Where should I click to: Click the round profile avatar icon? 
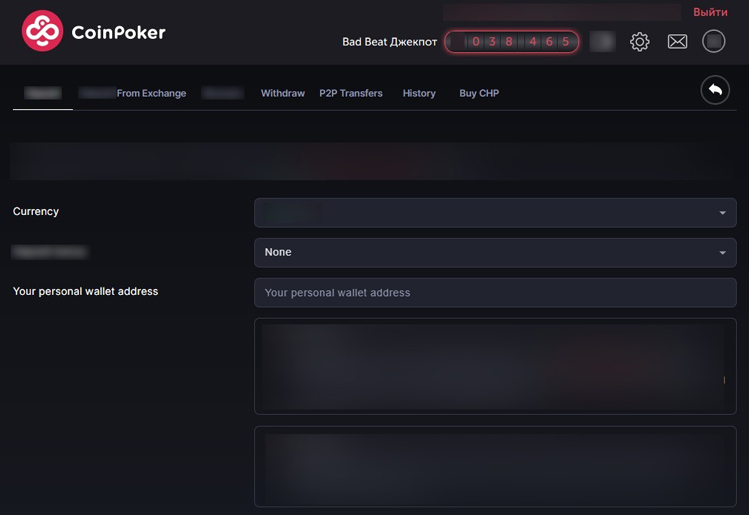pyautogui.click(x=713, y=41)
